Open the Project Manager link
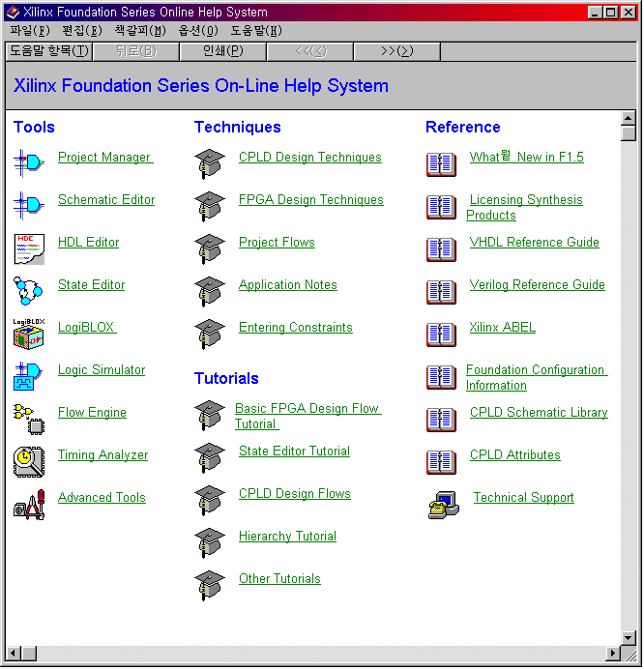 [x=105, y=158]
